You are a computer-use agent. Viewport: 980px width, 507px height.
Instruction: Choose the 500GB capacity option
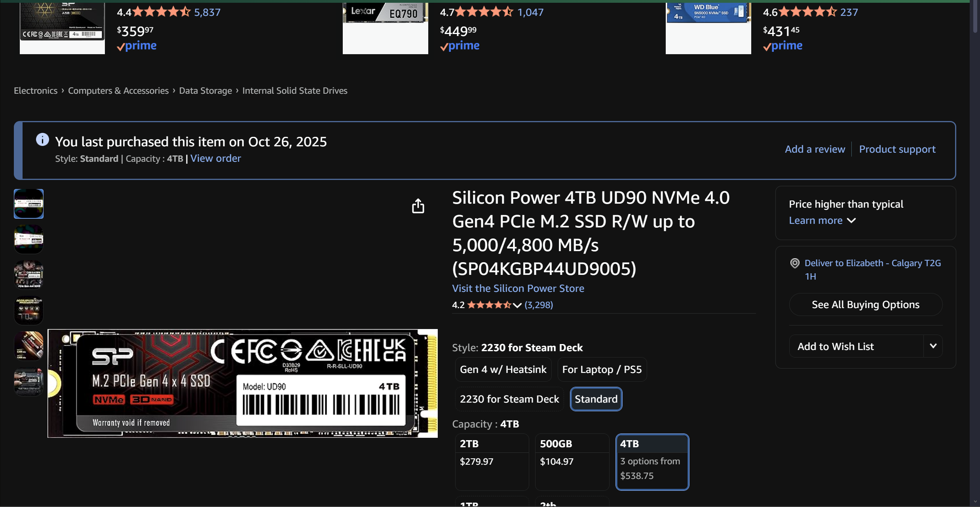click(x=572, y=461)
